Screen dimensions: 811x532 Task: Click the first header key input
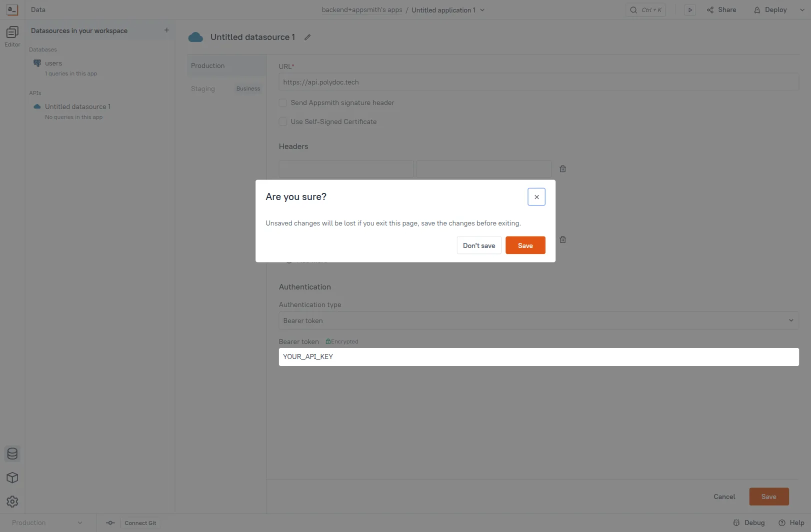(346, 169)
